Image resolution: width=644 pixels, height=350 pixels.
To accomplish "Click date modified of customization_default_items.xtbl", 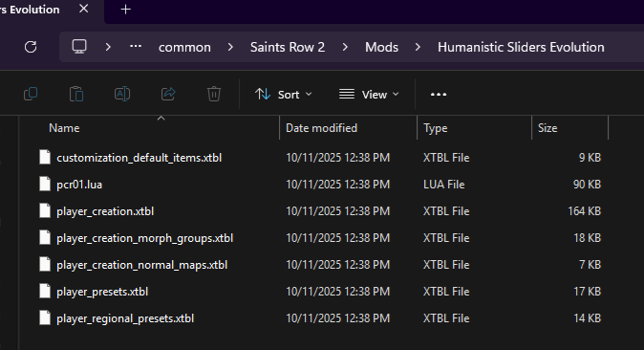I will pyautogui.click(x=337, y=158).
